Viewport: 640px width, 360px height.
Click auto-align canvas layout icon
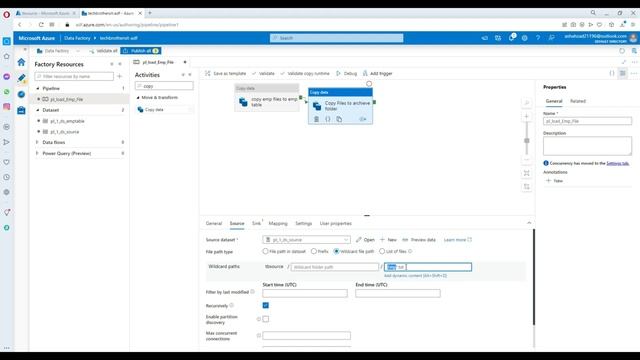click(x=527, y=187)
